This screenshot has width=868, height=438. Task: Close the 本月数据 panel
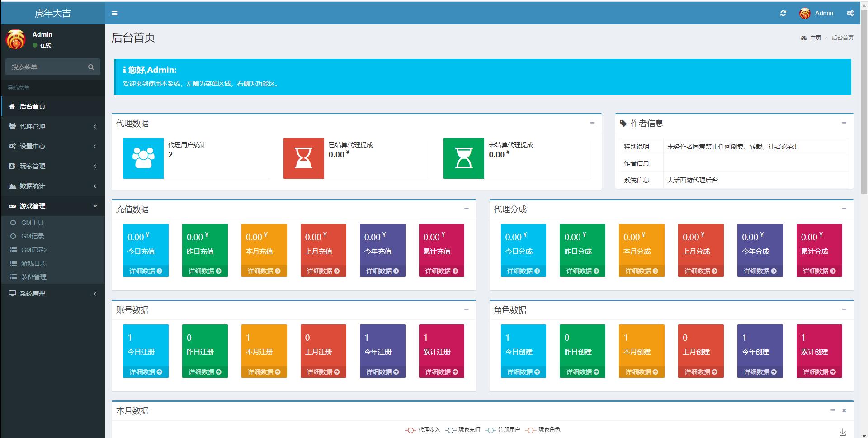(x=844, y=410)
